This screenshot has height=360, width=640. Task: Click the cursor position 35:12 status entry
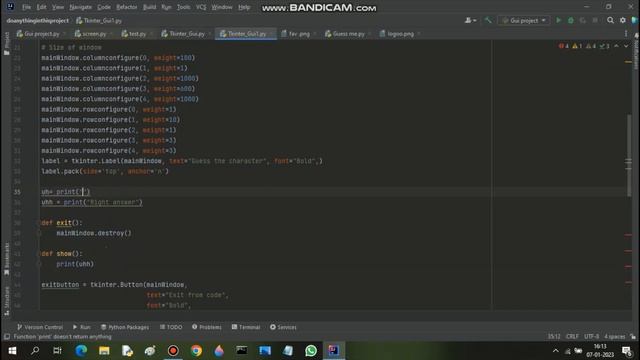tap(554, 337)
